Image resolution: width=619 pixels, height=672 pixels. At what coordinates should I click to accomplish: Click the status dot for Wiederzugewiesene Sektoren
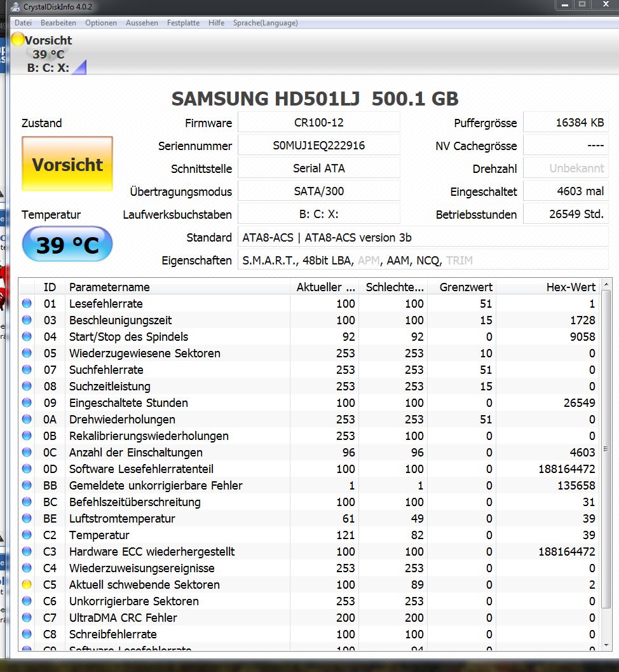pyautogui.click(x=27, y=353)
